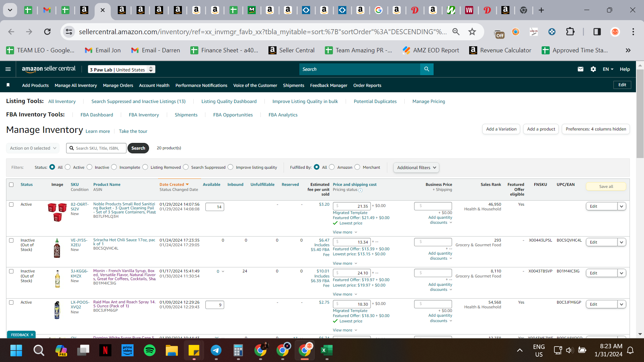Open the settings gear in Seller Central

(x=593, y=69)
